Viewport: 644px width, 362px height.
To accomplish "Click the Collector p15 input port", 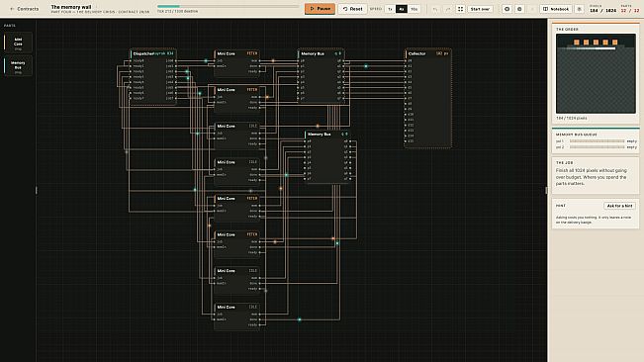I will (406, 141).
